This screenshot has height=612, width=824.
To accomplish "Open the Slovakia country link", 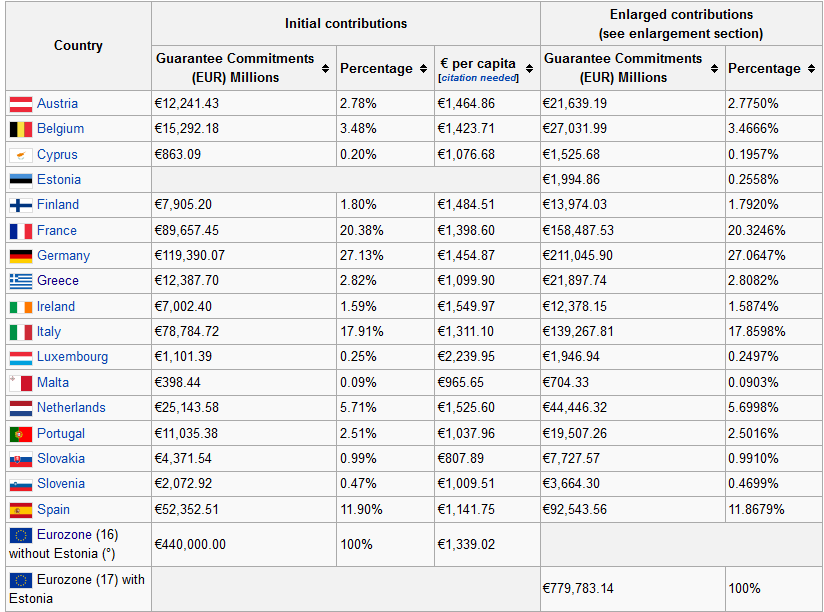I will [61, 459].
